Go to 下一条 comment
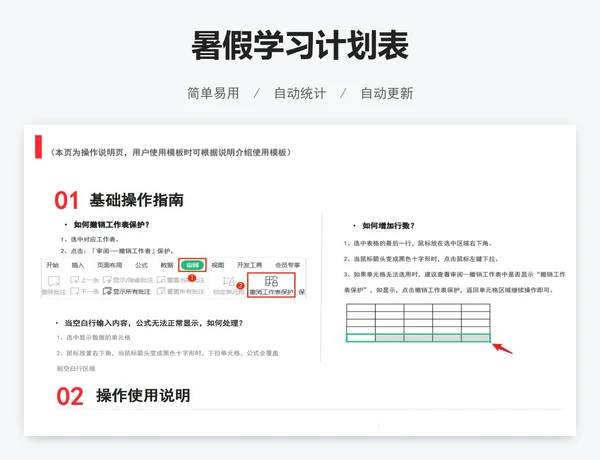This screenshot has width=600, height=460. 84,292
